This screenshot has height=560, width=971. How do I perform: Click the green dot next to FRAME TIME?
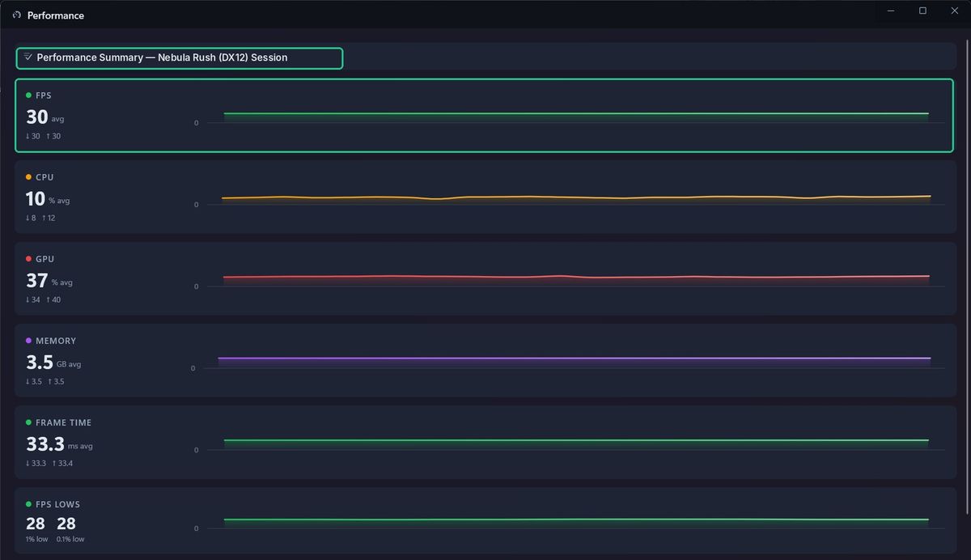(28, 422)
